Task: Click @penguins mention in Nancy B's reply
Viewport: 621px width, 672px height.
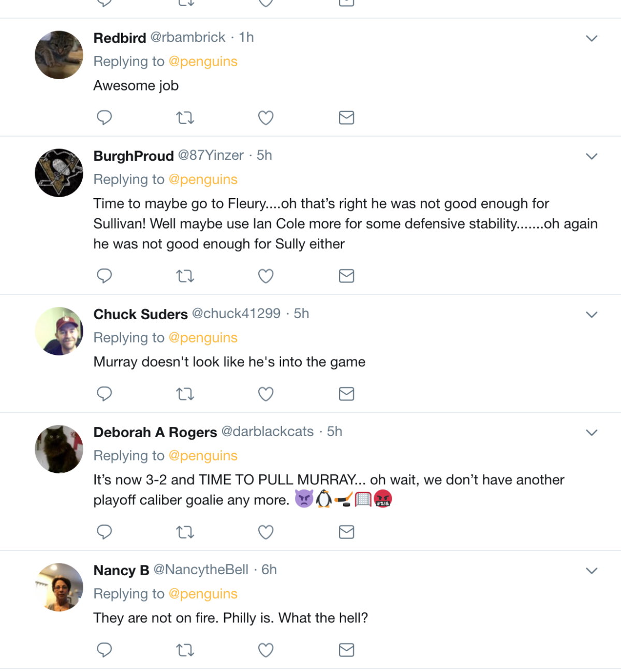Action: (203, 594)
